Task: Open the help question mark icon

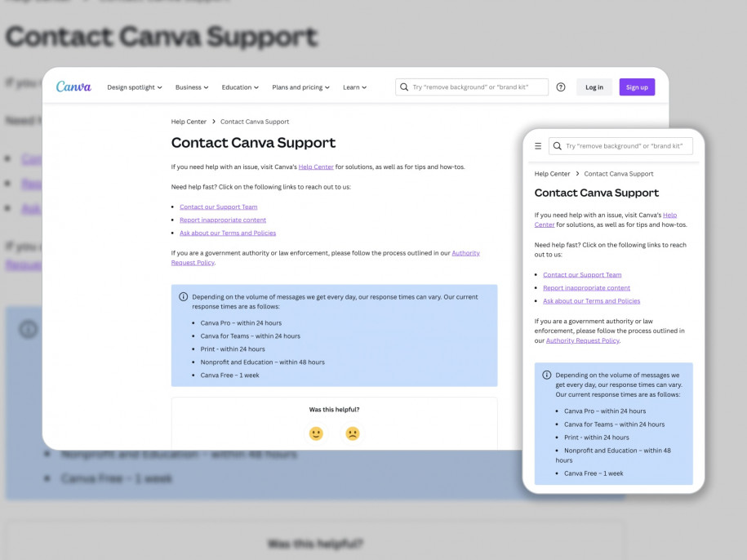Action: (561, 87)
